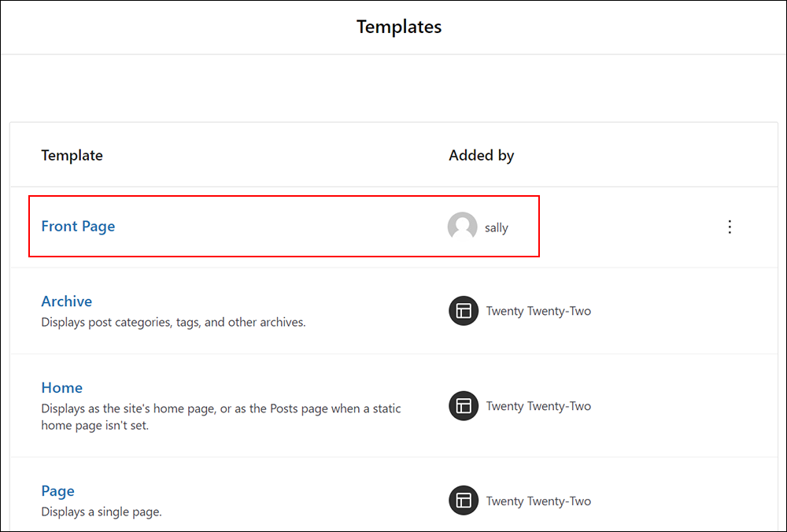Screen dimensions: 787x532
Task: Open actions menu for Front Page
Action: click(x=730, y=227)
